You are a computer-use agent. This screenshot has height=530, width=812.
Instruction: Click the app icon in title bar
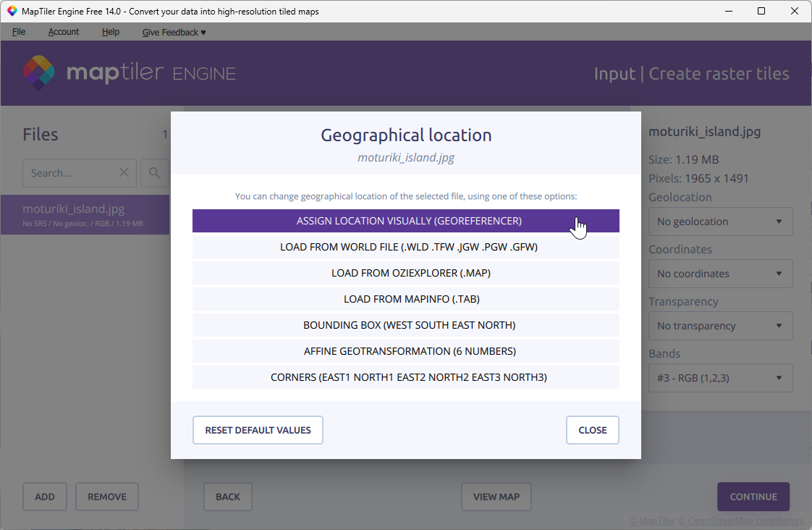[12, 11]
